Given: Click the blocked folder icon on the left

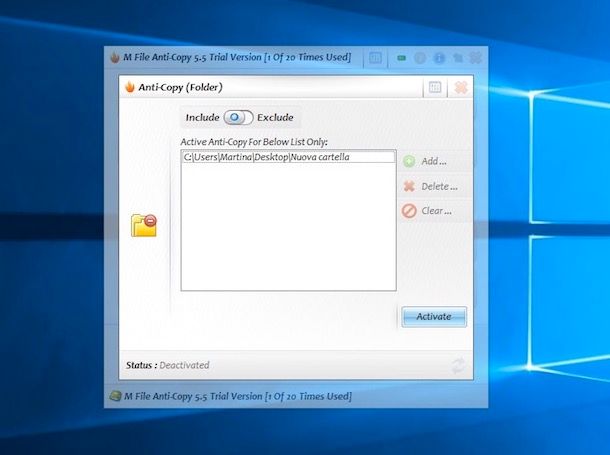Looking at the screenshot, I should 144,226.
